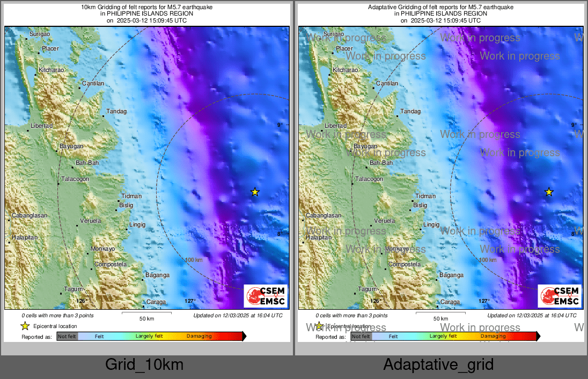Click the 50 km scale bar under left map

point(146,314)
